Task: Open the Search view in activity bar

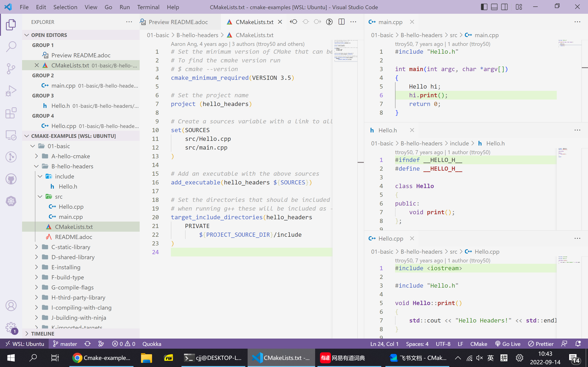Action: pos(11,46)
